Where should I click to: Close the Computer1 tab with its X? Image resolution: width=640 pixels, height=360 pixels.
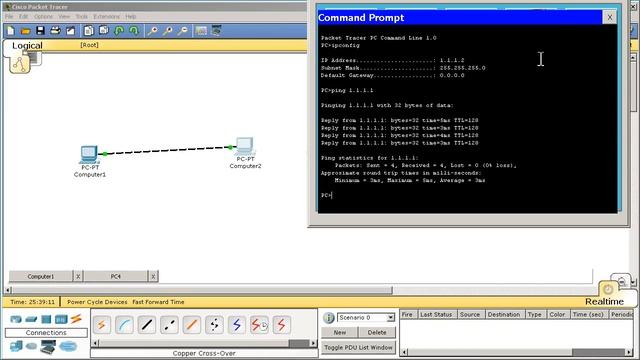(78, 276)
